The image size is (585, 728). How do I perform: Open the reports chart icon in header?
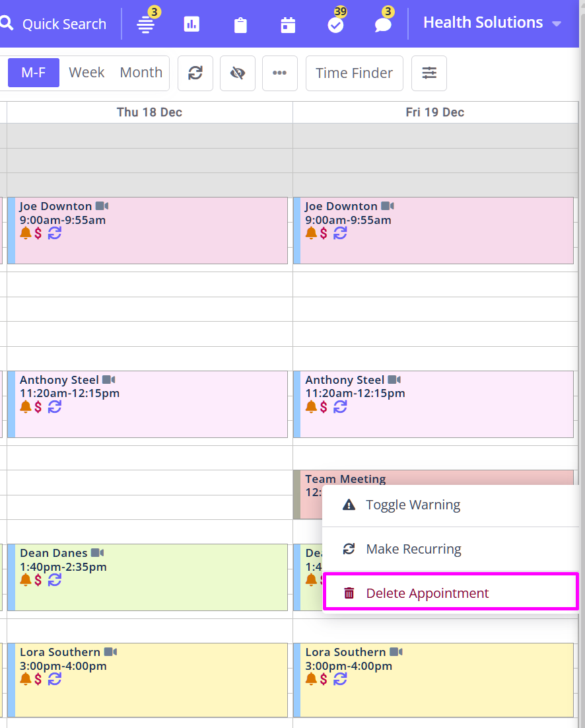(x=191, y=24)
